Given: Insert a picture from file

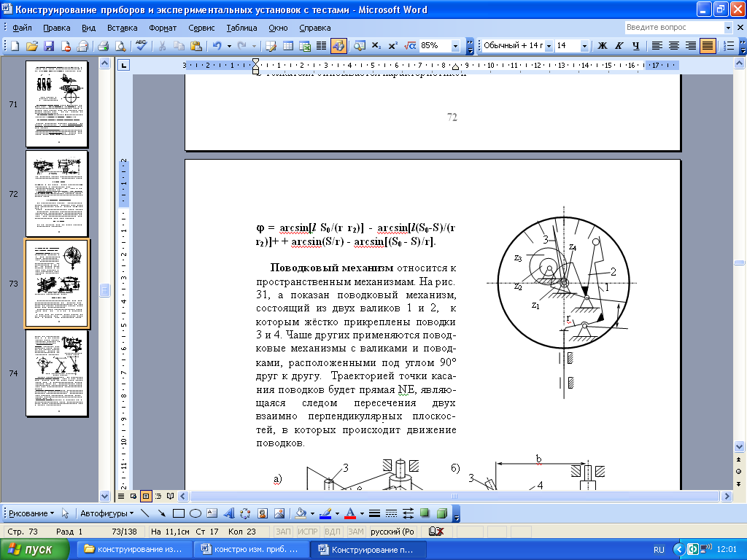Looking at the screenshot, I should pyautogui.click(x=279, y=513).
